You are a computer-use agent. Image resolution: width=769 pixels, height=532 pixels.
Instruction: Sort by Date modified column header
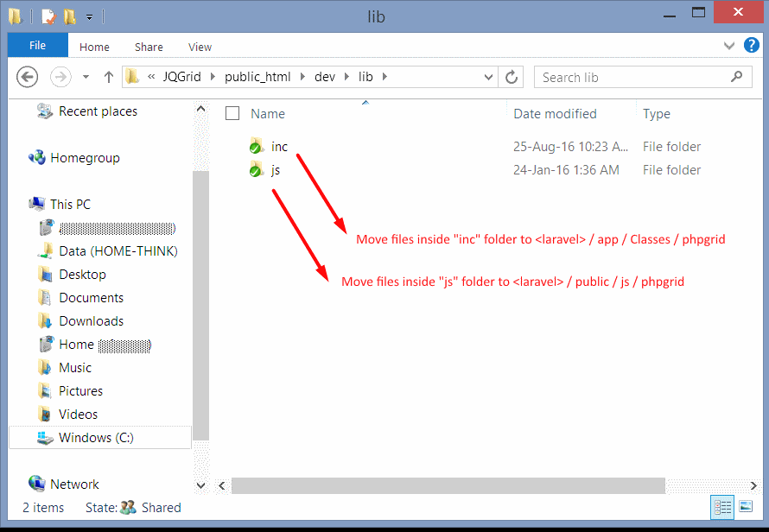555,113
